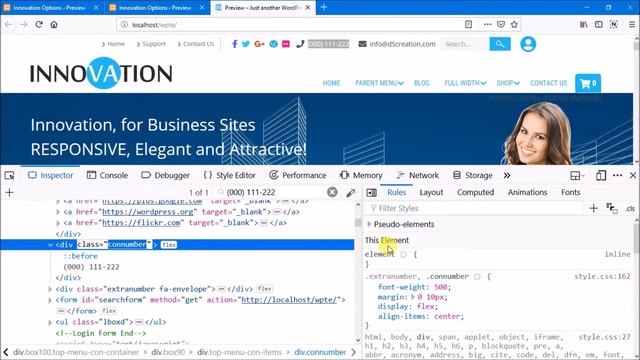Reload the page with the refresh icon
This screenshot has height=360, width=640.
click(x=39, y=24)
